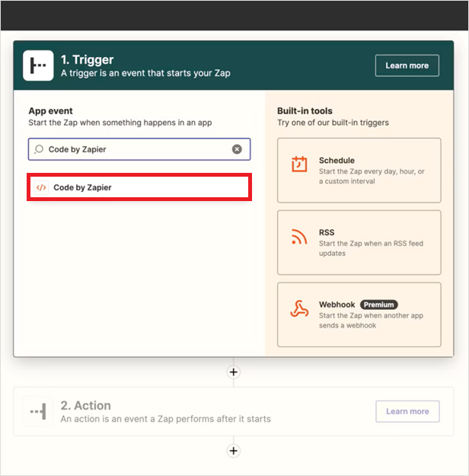Click the RSS feed icon
Screen dimensions: 469x476
click(x=299, y=237)
